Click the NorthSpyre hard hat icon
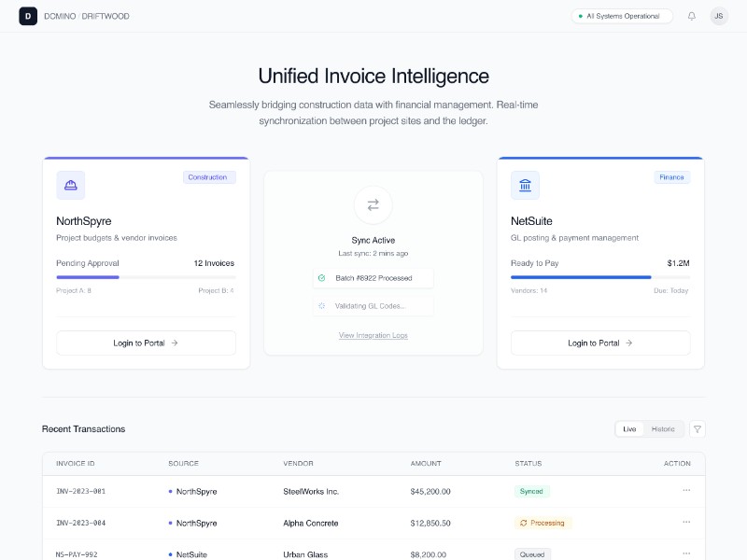Screen dimensions: 747x560 coord(71,185)
